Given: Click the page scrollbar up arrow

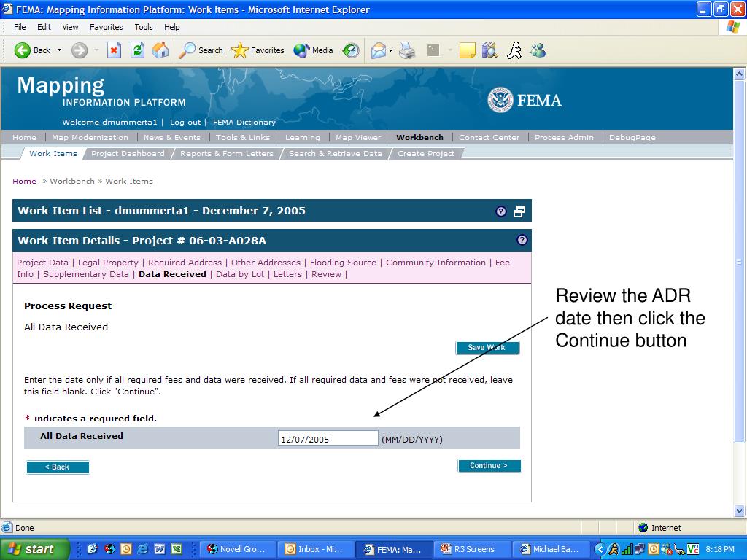Looking at the screenshot, I should [740, 74].
